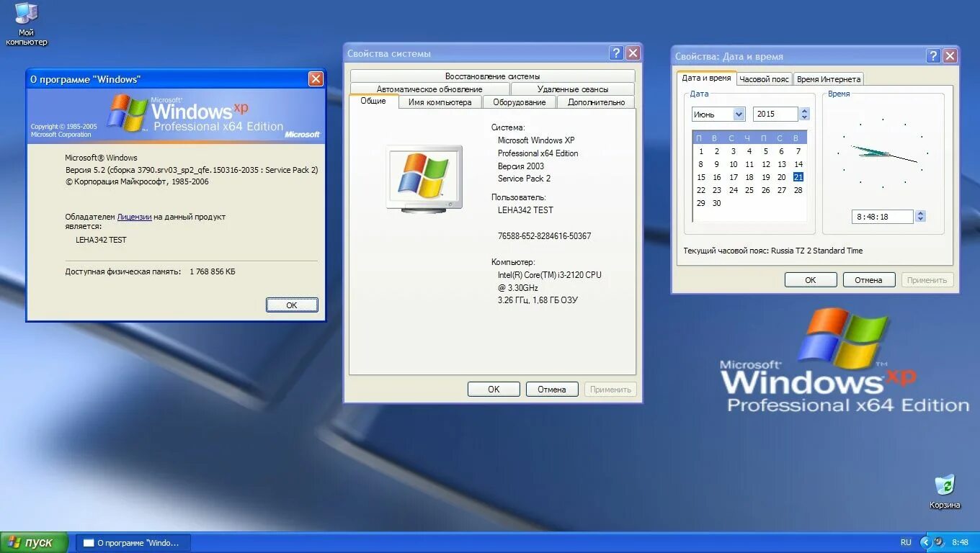This screenshot has height=553, width=980.
Task: Decrease the year with the down spinner
Action: coord(805,117)
